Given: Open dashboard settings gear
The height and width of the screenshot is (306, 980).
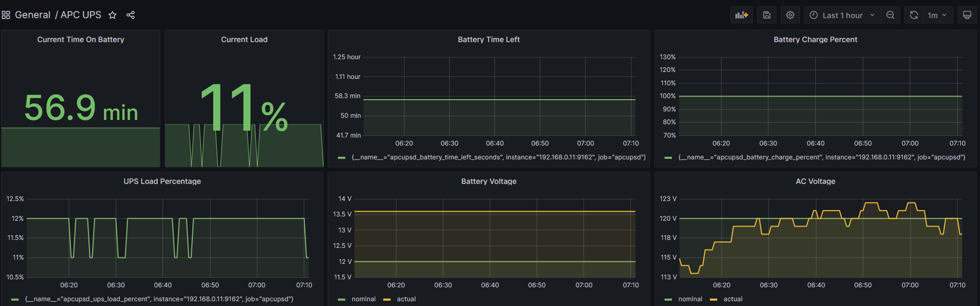Looking at the screenshot, I should tap(790, 15).
